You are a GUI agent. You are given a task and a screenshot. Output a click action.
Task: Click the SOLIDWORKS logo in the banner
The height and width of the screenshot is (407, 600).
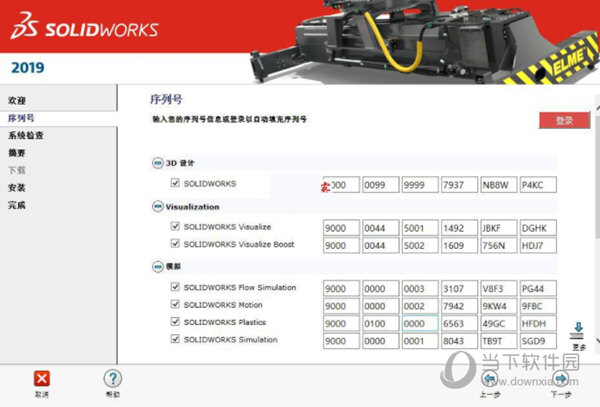(x=85, y=26)
